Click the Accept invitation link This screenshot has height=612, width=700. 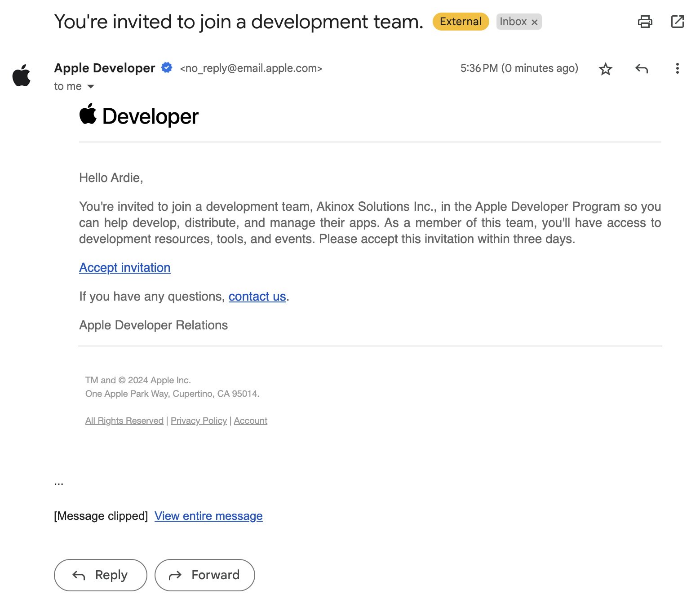click(x=125, y=267)
